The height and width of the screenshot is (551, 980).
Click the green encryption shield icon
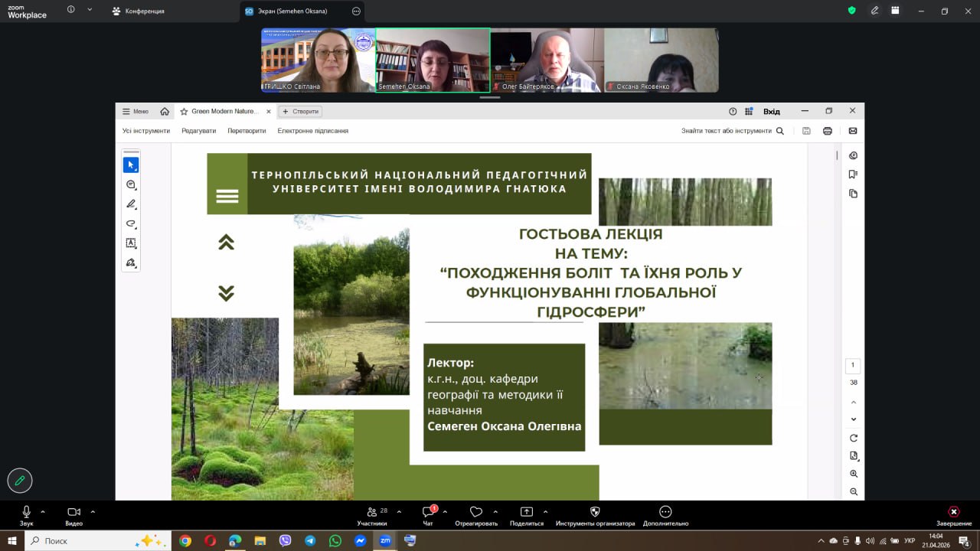851,11
